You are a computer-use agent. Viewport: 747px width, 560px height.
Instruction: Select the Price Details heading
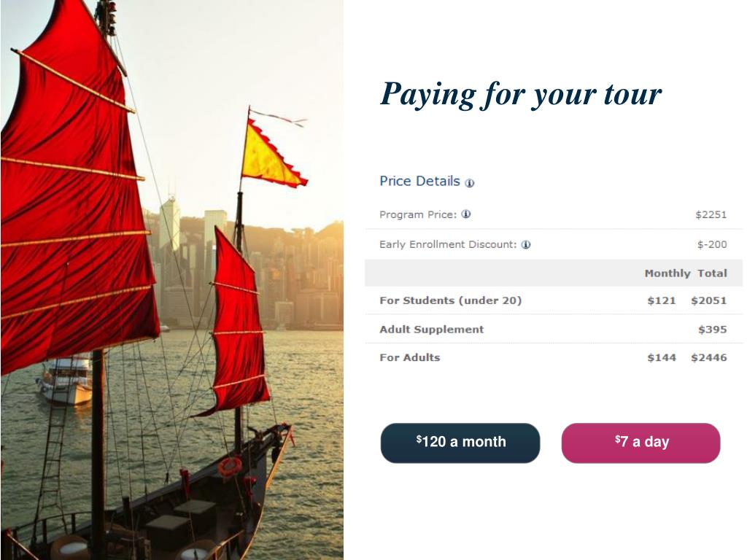click(419, 182)
